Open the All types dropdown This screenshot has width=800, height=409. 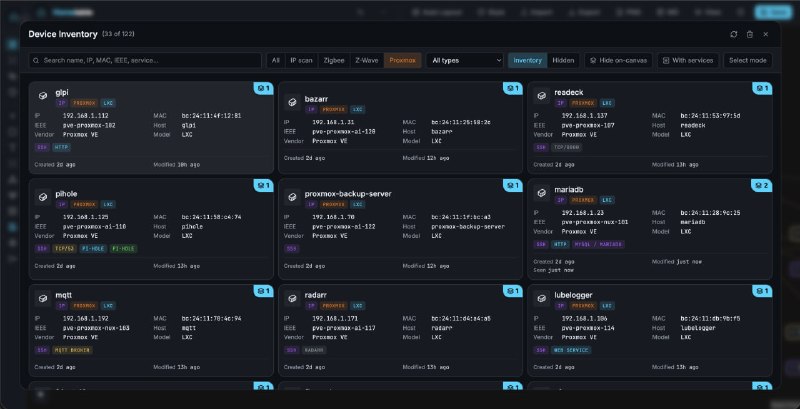[x=465, y=60]
